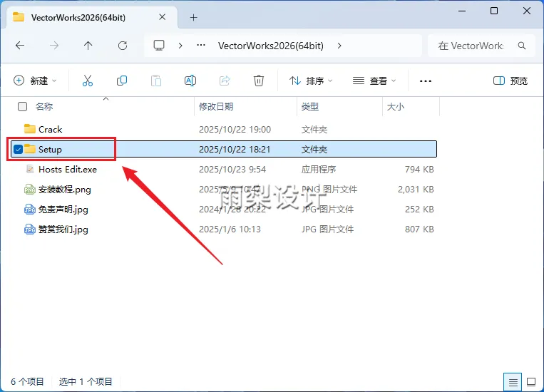Click the date 2025/10/22 19:00
The height and width of the screenshot is (392, 544).
(x=235, y=130)
